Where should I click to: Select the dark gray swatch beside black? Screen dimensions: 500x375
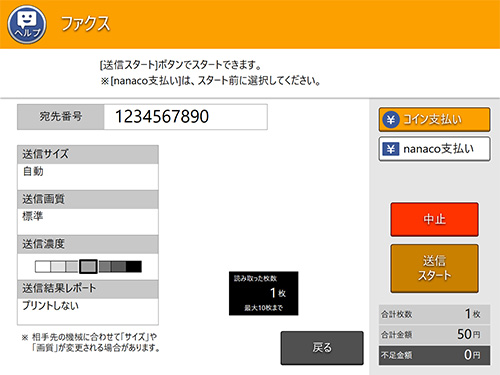pyautogui.click(x=119, y=267)
